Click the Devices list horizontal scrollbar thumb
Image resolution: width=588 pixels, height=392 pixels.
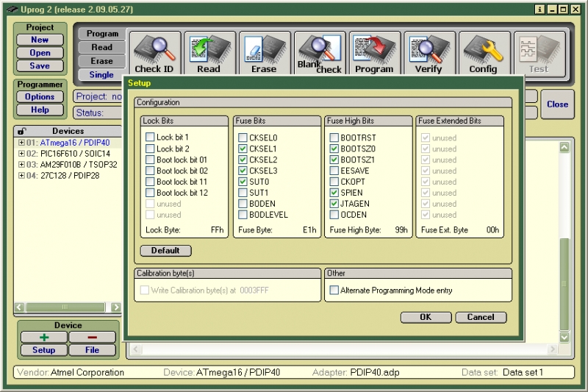tap(65, 307)
